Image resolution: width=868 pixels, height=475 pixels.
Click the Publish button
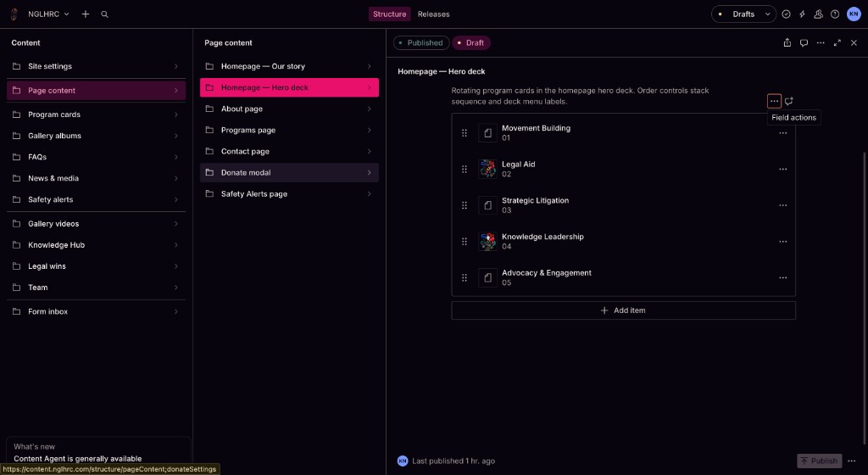tap(820, 461)
